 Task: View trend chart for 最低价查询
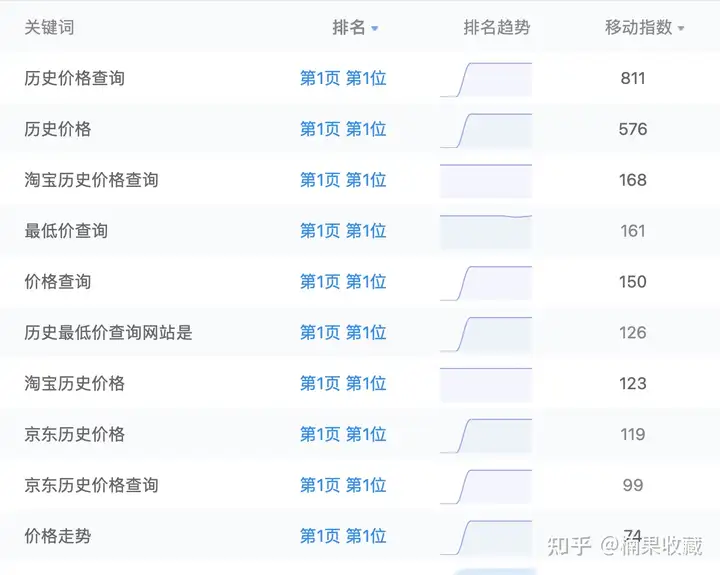tap(486, 232)
